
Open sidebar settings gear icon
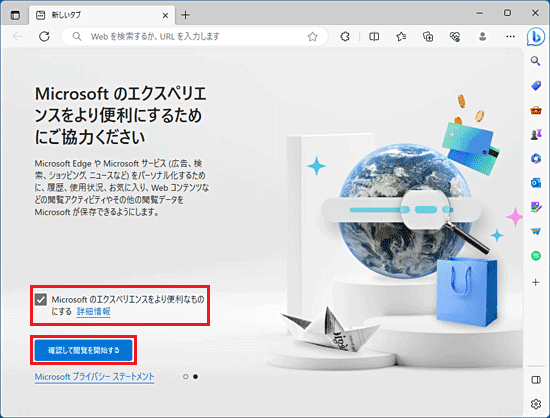pos(536,404)
